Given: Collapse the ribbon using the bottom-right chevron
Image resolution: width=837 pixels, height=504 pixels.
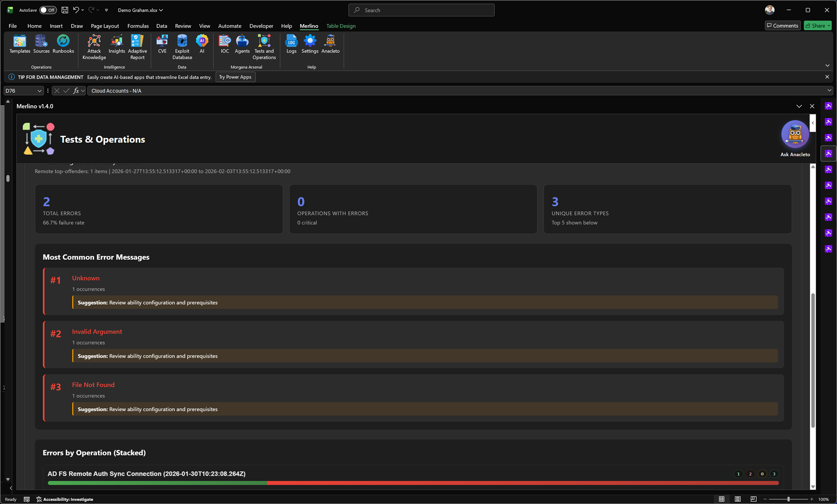Looking at the screenshot, I should (x=828, y=65).
